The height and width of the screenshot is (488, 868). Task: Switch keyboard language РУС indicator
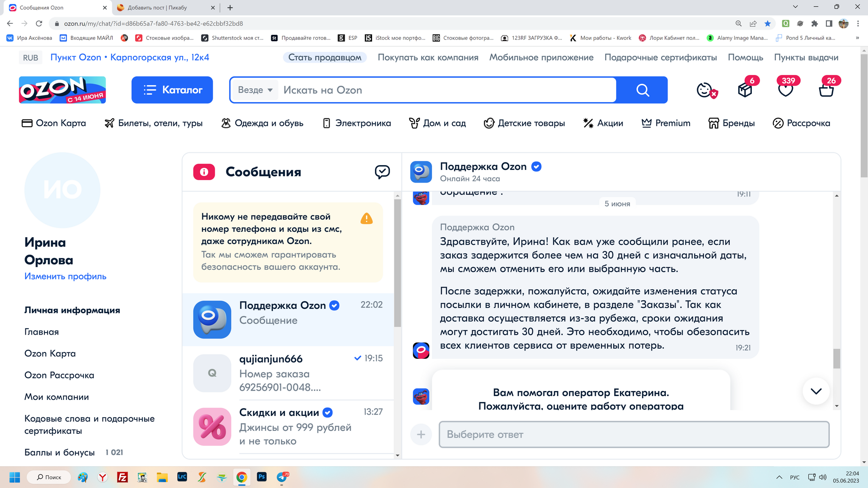[x=795, y=477]
